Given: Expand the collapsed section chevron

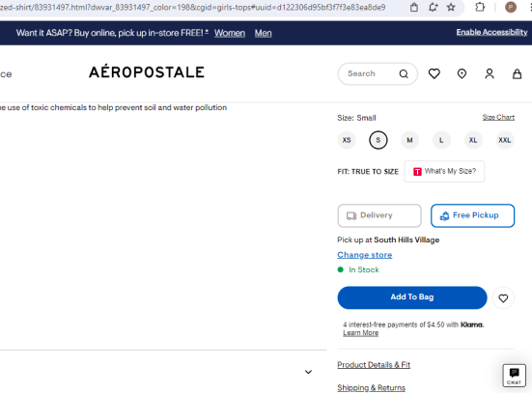Looking at the screenshot, I should pyautogui.click(x=308, y=372).
